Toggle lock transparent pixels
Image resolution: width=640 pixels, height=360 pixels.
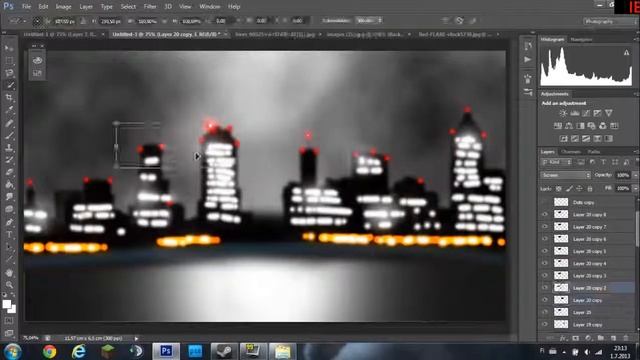(558, 189)
